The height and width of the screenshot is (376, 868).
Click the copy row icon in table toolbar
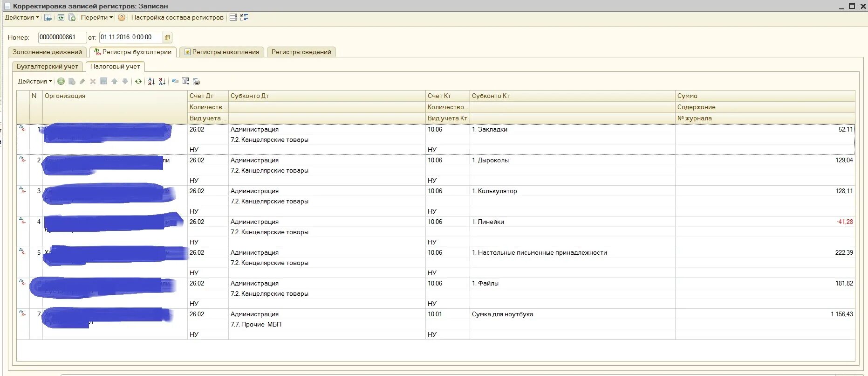[72, 81]
